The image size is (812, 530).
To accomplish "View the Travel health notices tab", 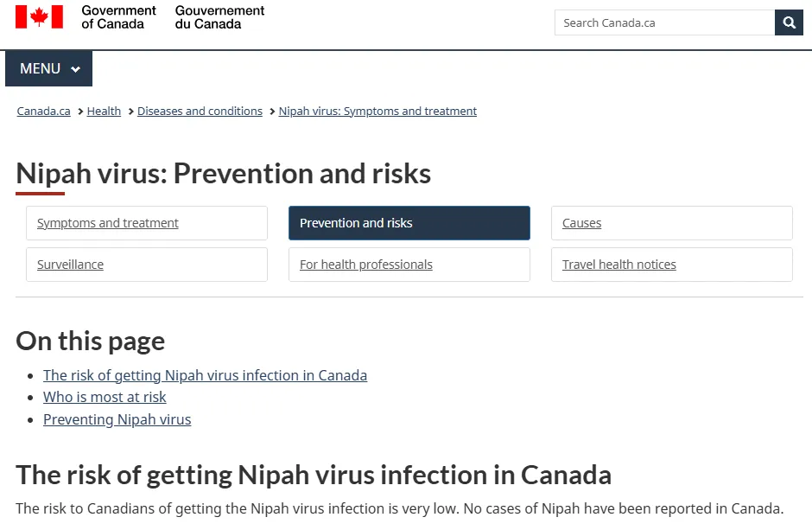I will (x=619, y=265).
